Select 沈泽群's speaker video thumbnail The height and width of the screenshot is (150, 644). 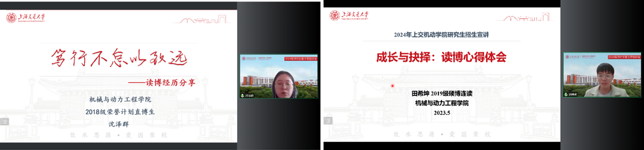coord(279,76)
